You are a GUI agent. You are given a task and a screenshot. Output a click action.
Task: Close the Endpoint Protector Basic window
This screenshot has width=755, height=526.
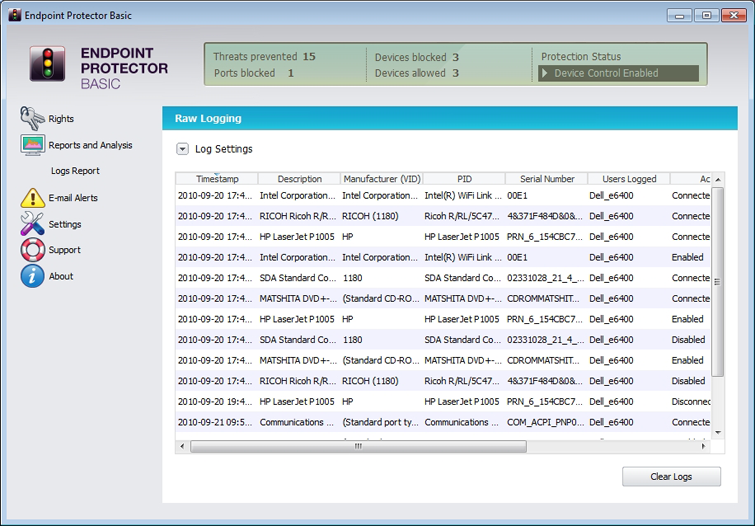[x=733, y=15]
